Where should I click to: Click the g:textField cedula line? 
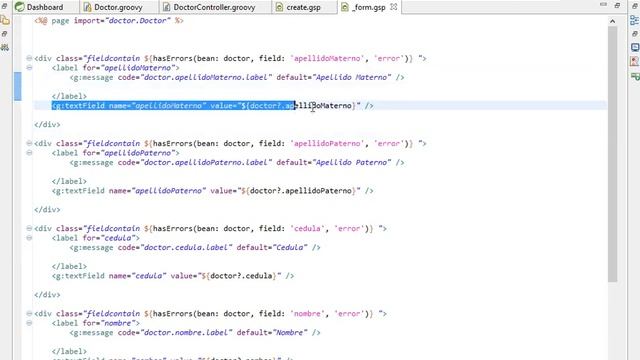[173, 276]
